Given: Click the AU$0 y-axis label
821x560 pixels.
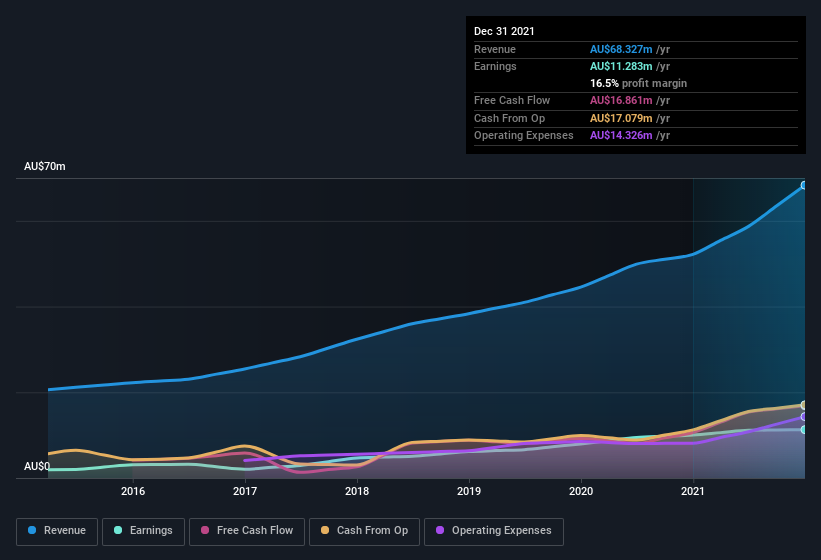Looking at the screenshot, I should [37, 466].
